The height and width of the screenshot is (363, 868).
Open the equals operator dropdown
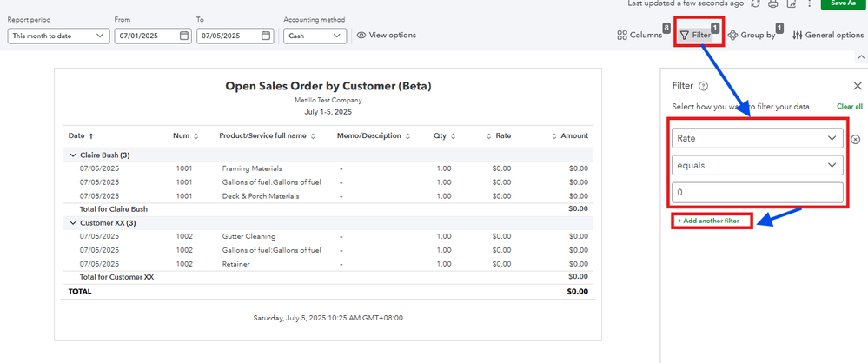(758, 165)
